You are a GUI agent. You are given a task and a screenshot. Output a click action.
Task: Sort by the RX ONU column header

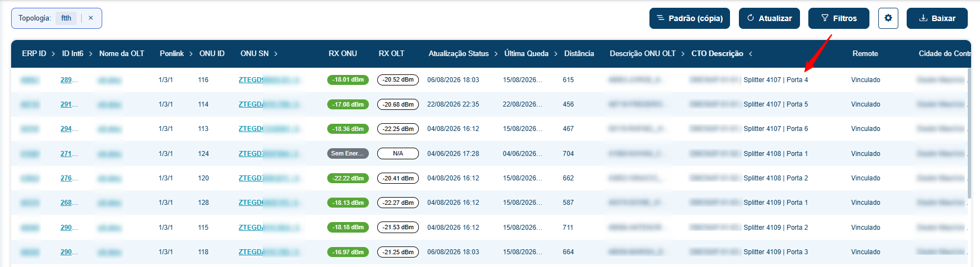click(343, 54)
